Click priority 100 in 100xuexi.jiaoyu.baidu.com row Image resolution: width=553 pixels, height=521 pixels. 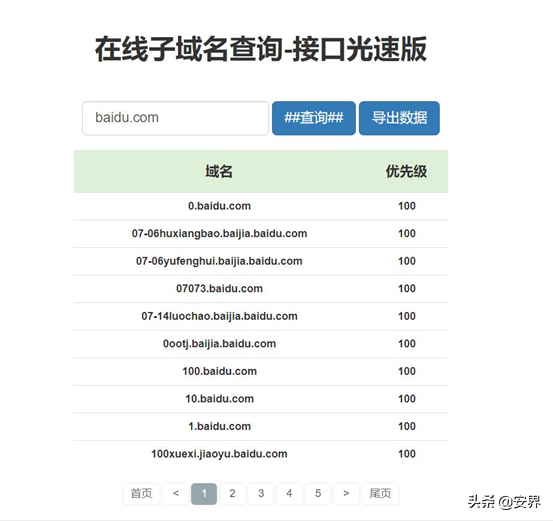click(407, 454)
